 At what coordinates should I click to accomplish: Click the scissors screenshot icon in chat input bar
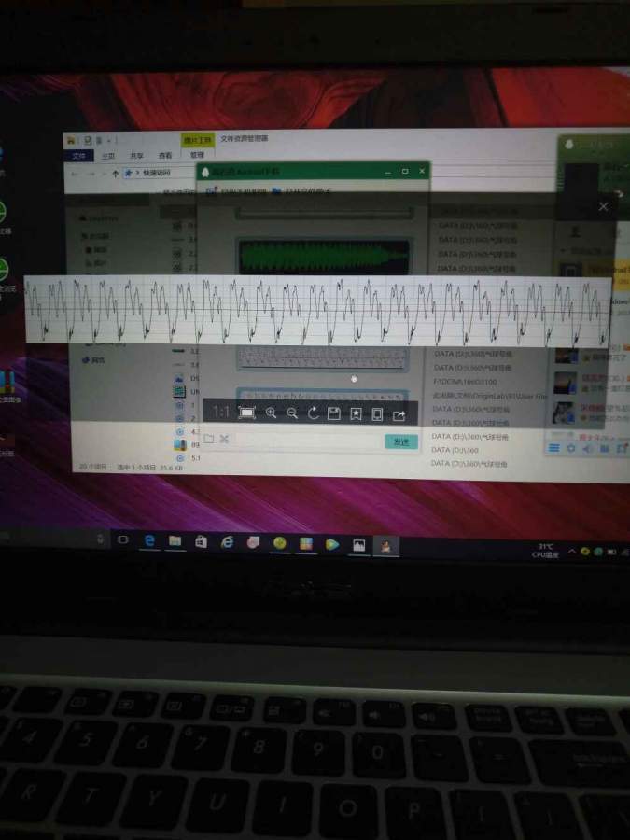[224, 439]
